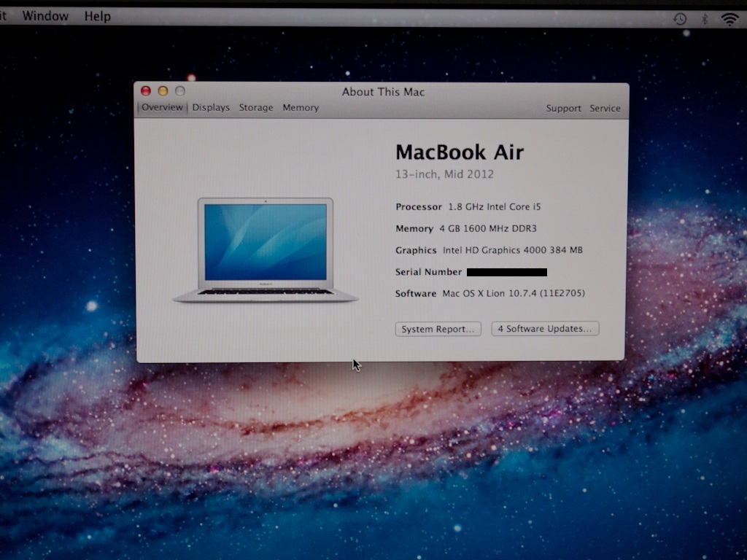Click the MacBook Air laptop image

point(266,249)
